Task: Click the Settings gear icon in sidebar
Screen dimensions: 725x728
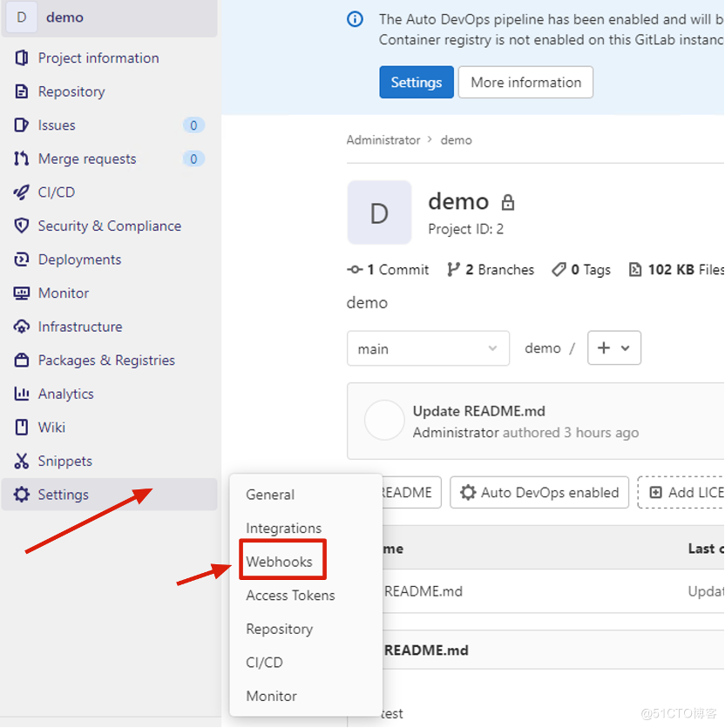Action: [22, 495]
